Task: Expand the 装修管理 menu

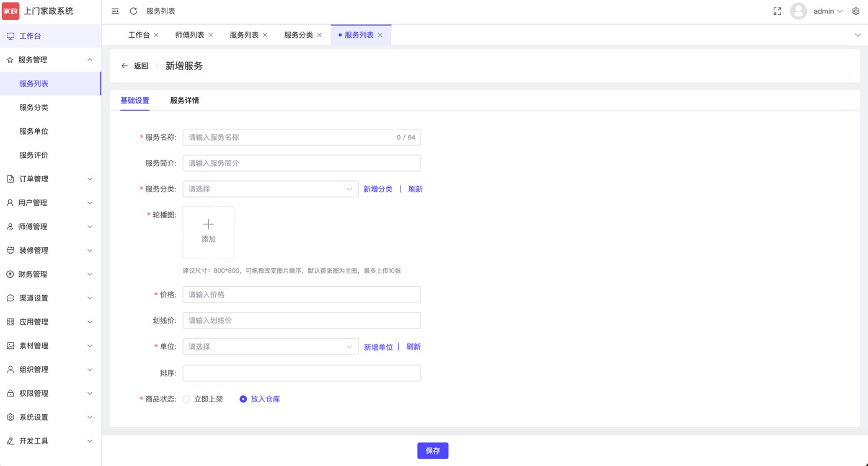Action: pos(50,250)
